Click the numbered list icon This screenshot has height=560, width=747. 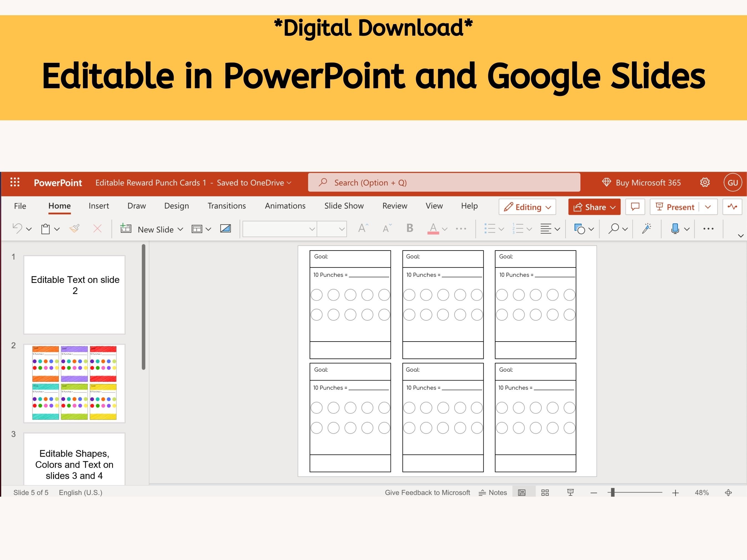(518, 228)
